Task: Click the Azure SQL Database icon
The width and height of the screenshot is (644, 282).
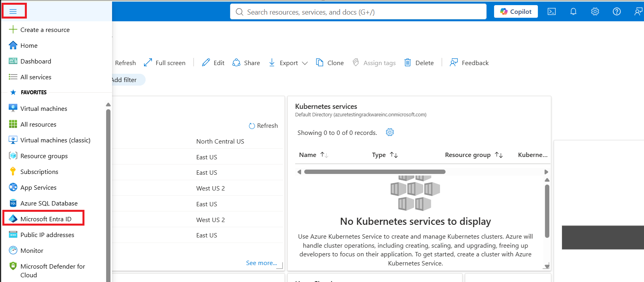Action: point(13,203)
